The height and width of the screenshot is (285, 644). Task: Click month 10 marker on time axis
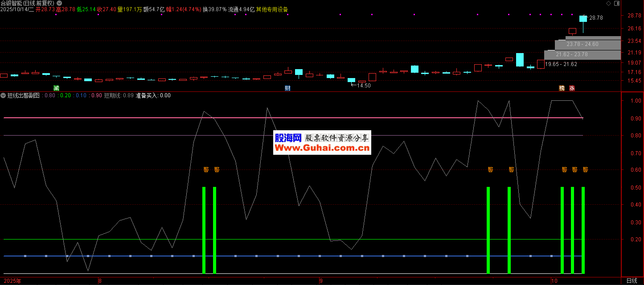coord(554,281)
